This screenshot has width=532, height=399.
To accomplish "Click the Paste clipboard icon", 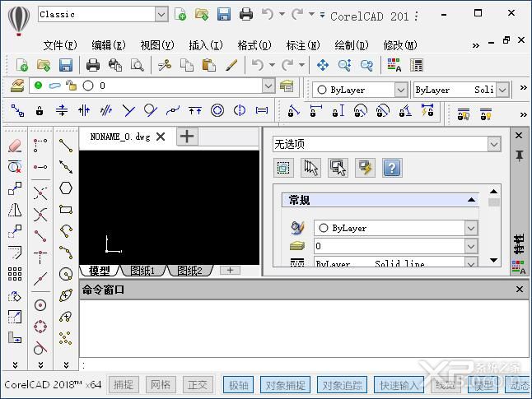I will pyautogui.click(x=208, y=65).
